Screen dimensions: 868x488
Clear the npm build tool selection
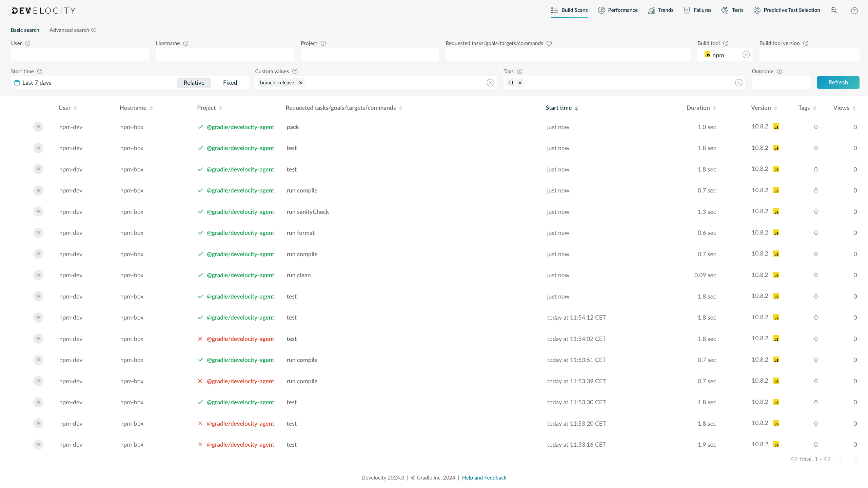[746, 55]
